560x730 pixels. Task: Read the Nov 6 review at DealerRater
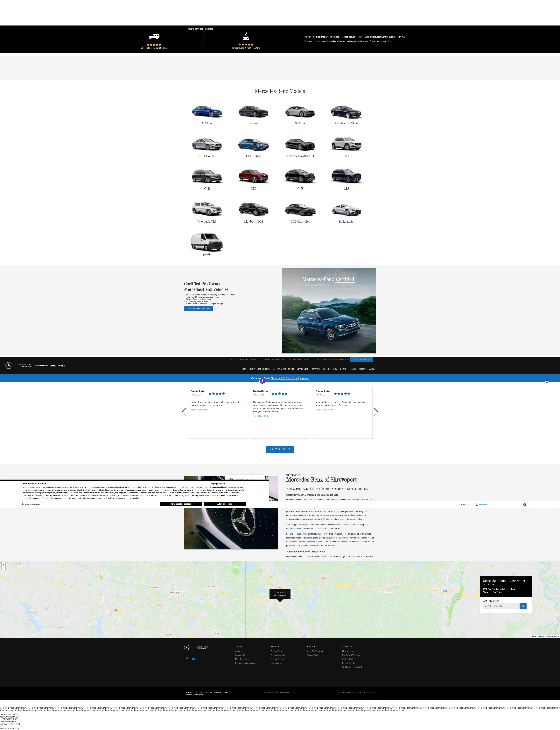point(199,410)
